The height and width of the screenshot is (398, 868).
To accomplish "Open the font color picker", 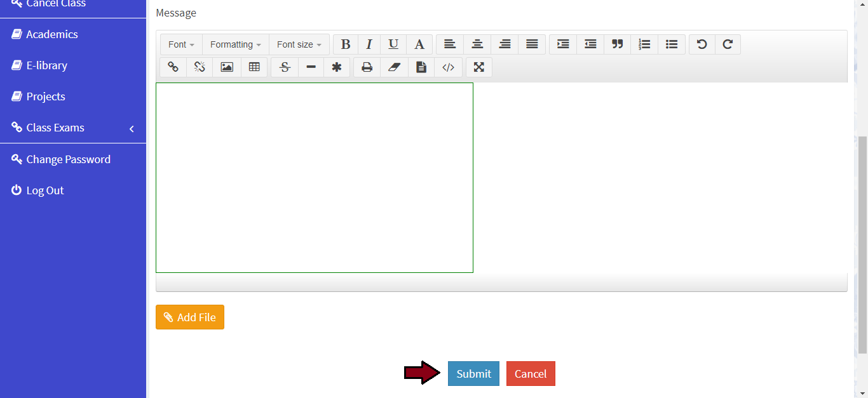I will (419, 44).
